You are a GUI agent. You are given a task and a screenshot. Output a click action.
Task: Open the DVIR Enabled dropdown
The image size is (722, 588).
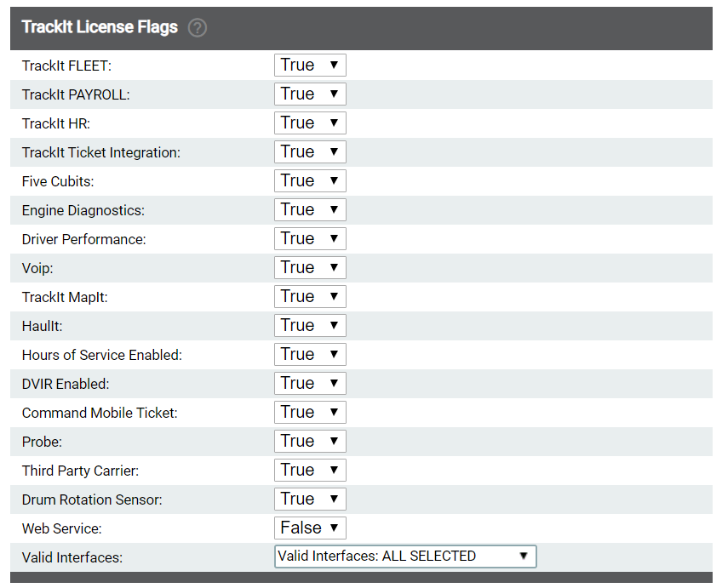point(310,384)
